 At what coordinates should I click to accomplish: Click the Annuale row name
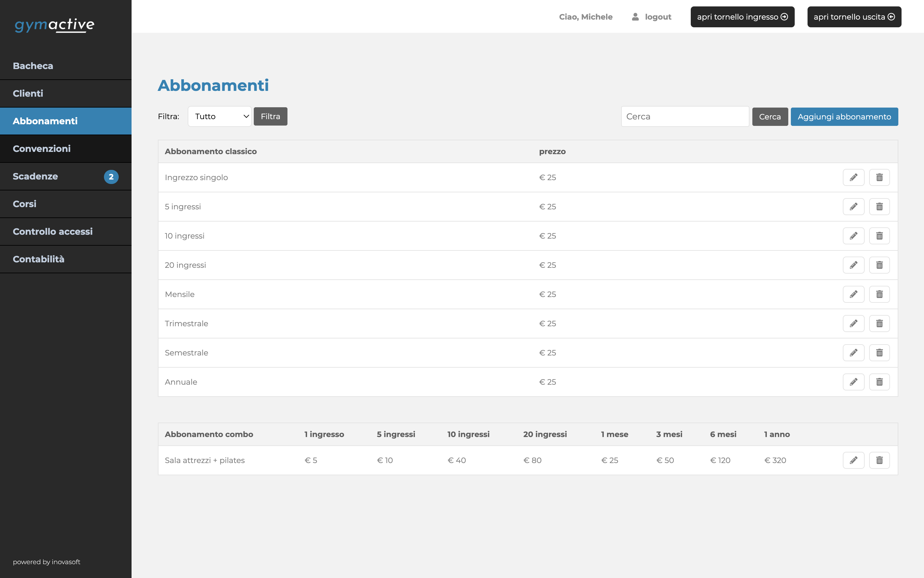(181, 382)
